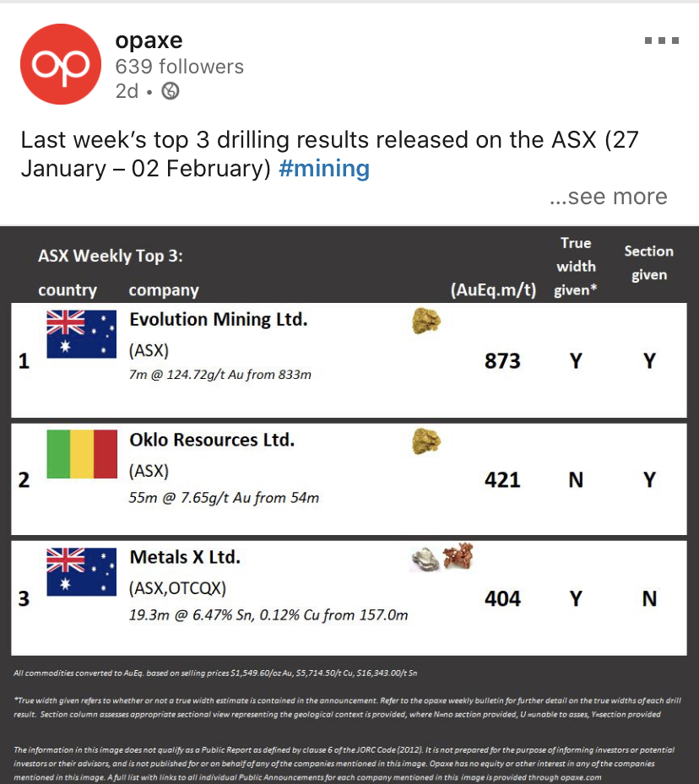Click the copper mineral icon in Metals X row
The image size is (699, 784).
point(458,555)
